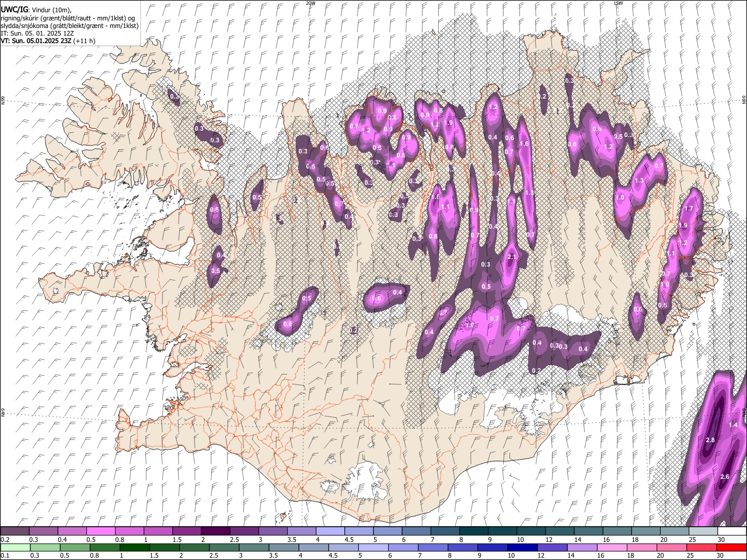Pick the dark purple 2–2.5 swatch, top legend row
This screenshot has height=560, width=747.
(x=215, y=531)
